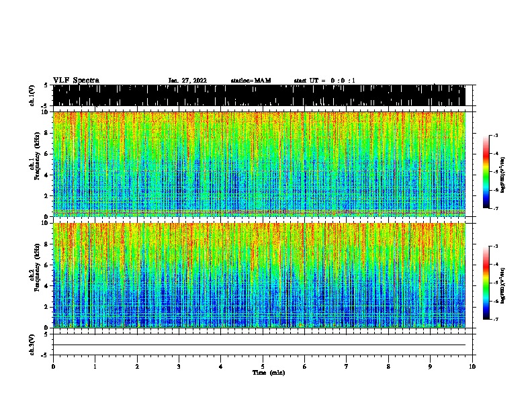The height and width of the screenshot is (411, 532).
Task: Click the ch.1 "Frequency (kHz)" axis label
Action: click(x=38, y=156)
